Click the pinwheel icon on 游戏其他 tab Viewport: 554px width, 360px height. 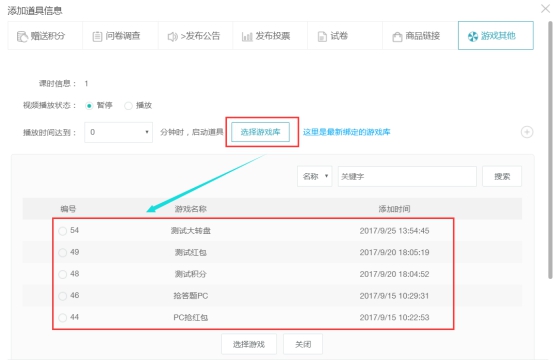click(x=473, y=36)
